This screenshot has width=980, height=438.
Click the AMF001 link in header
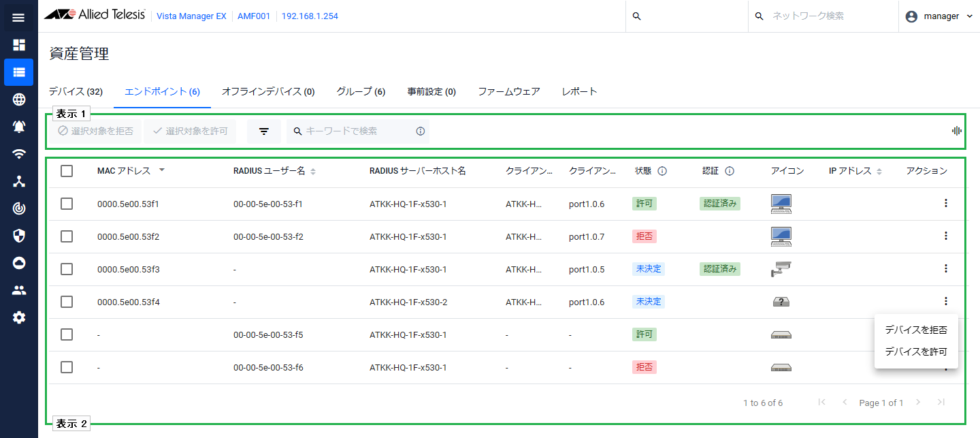pyautogui.click(x=251, y=16)
